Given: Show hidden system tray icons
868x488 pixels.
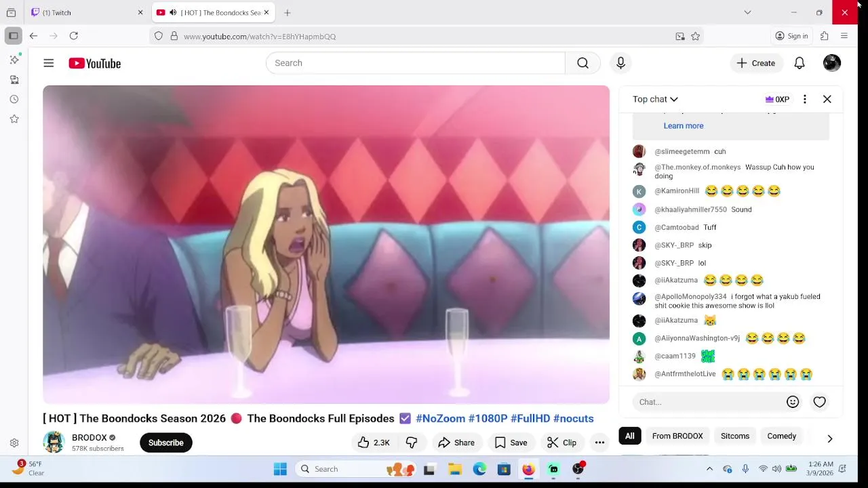Looking at the screenshot, I should 710,469.
